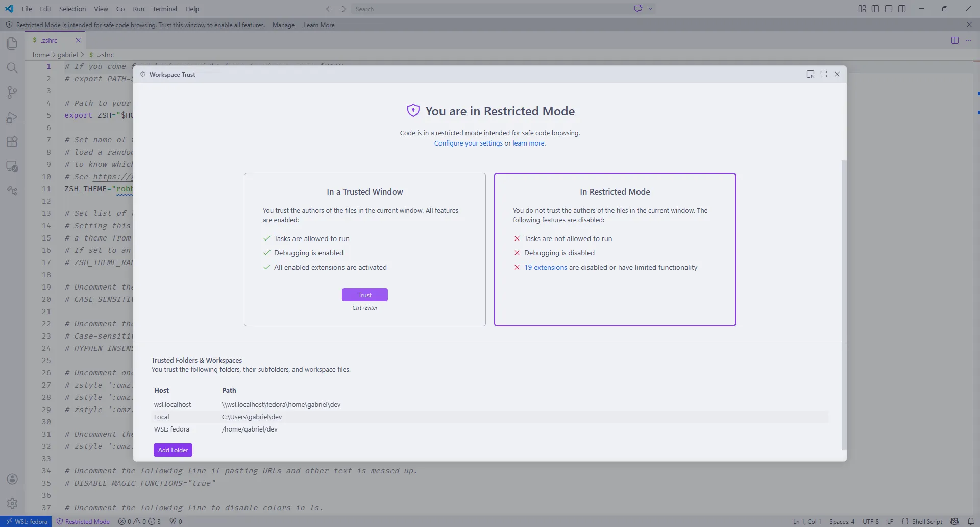The width and height of the screenshot is (980, 527).
Task: Click Restricted Mode in the status bar
Action: [x=83, y=521]
